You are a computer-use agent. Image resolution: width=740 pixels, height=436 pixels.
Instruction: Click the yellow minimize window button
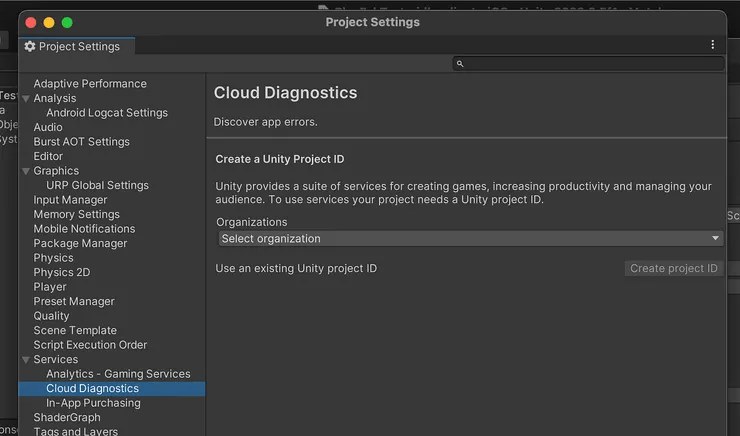tap(48, 22)
